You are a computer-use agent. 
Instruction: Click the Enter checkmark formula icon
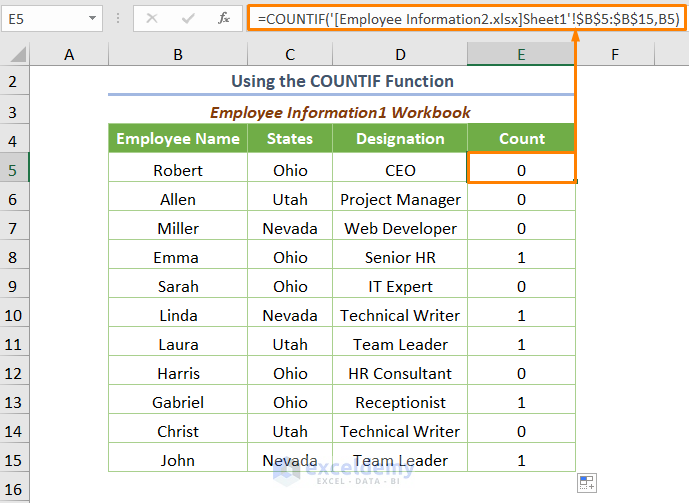point(188,18)
